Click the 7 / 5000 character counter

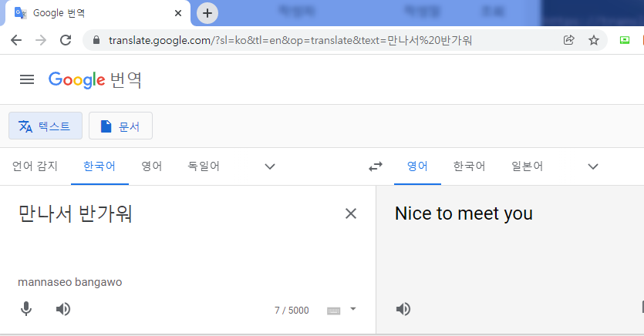[x=292, y=310]
